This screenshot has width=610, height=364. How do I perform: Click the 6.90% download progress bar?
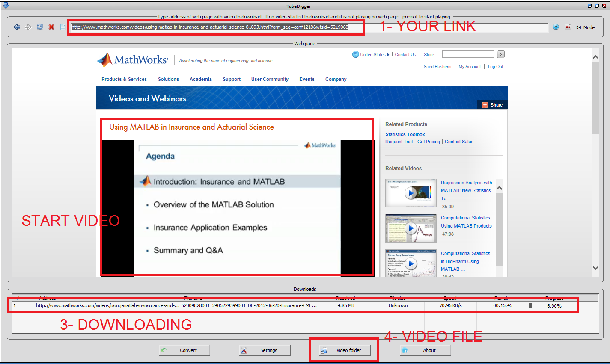tap(555, 305)
